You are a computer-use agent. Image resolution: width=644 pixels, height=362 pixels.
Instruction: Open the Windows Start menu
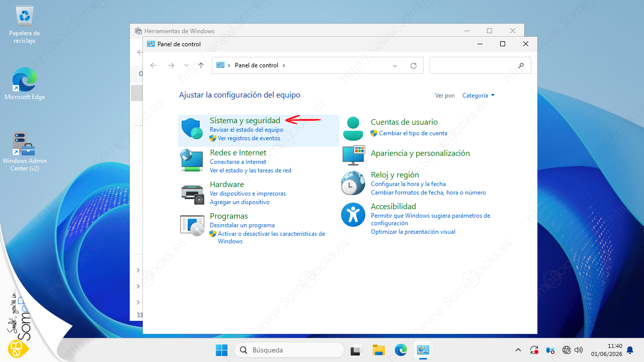click(x=221, y=350)
